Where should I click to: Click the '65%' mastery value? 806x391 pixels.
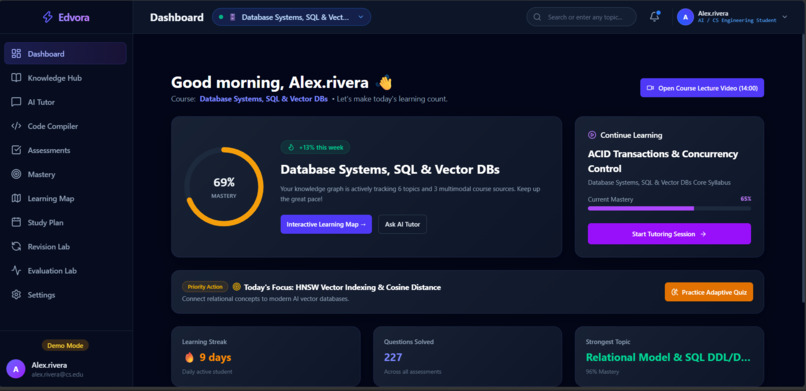(745, 198)
